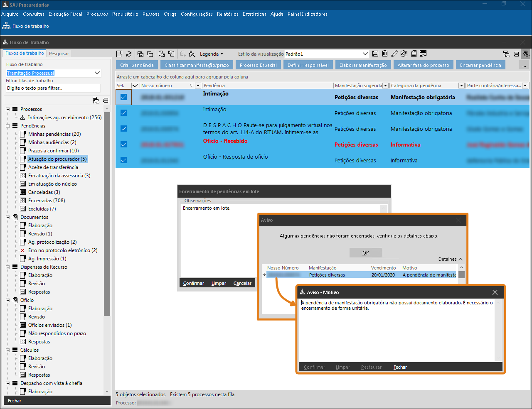Click the Filtrar filas de trabalho text field
The height and width of the screenshot is (409, 532).
click(x=53, y=88)
